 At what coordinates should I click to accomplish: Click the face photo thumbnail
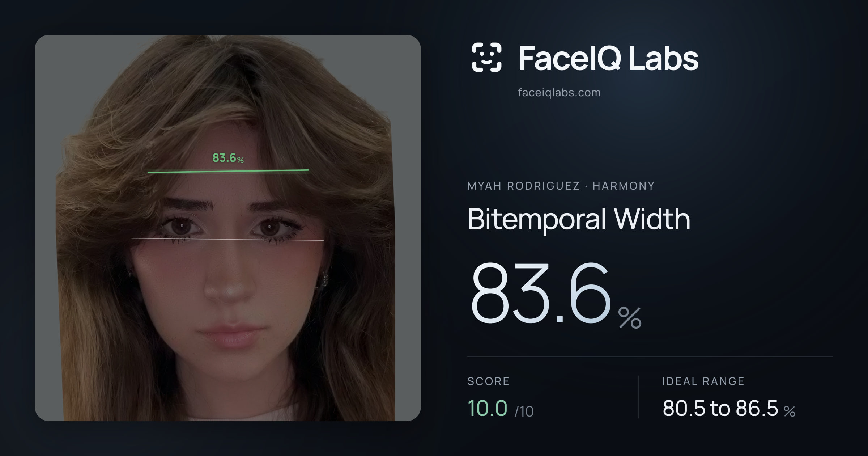pyautogui.click(x=228, y=228)
